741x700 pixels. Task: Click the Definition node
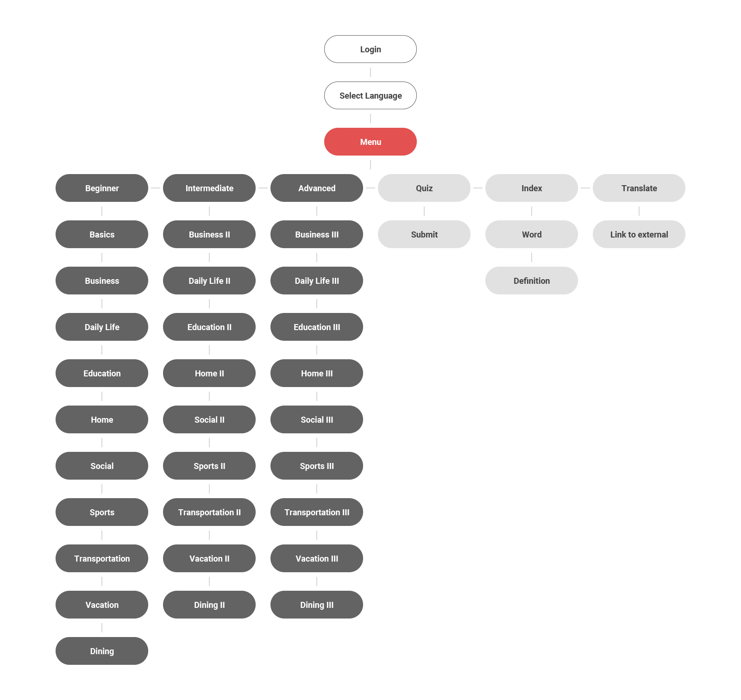532,281
